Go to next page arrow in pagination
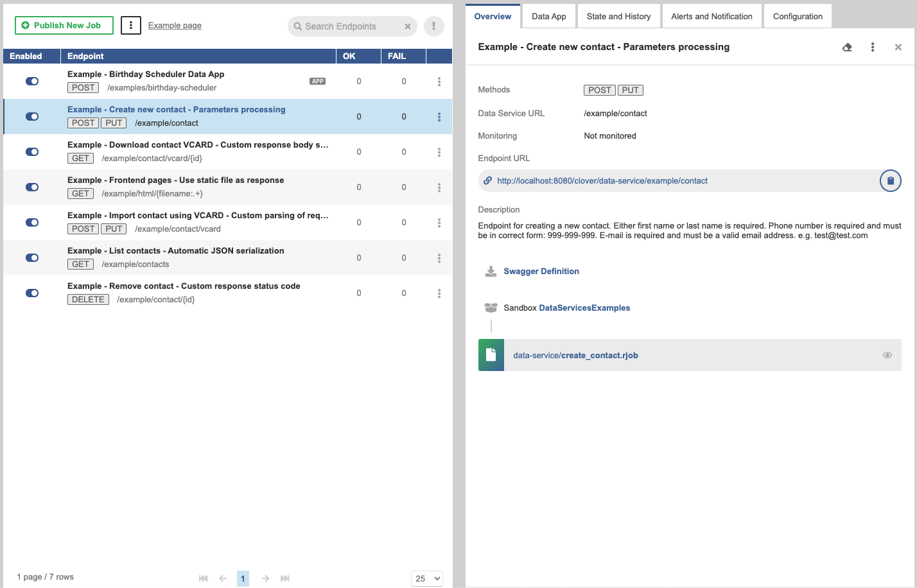Image resolution: width=917 pixels, height=588 pixels. click(265, 578)
